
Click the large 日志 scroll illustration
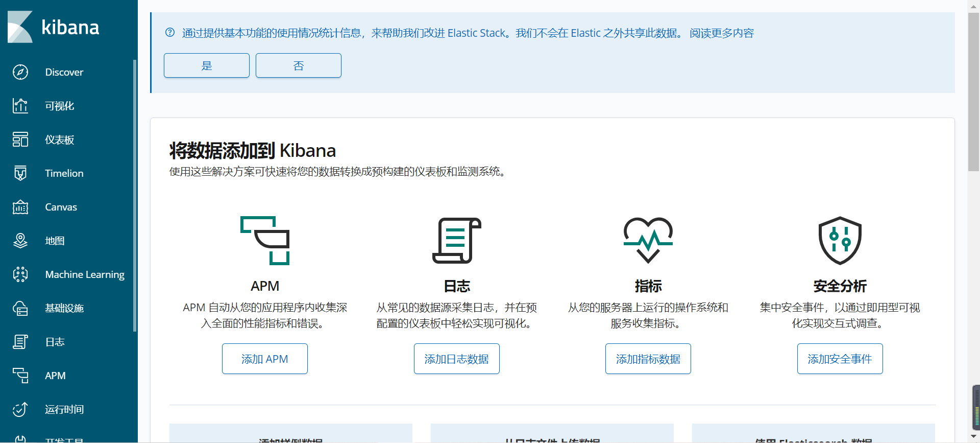[x=457, y=241]
